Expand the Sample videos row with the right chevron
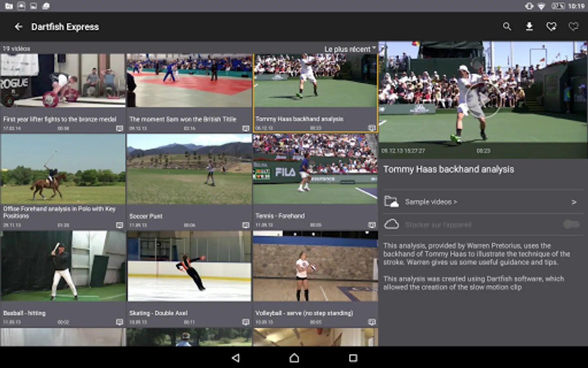This screenshot has width=588, height=368. click(574, 202)
